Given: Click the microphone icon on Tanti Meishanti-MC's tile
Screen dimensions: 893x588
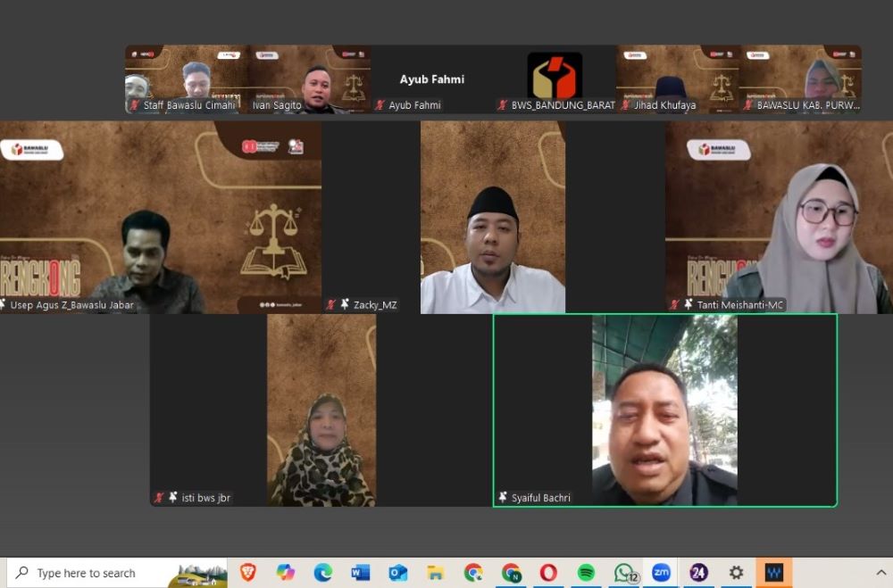Looking at the screenshot, I should tap(677, 304).
